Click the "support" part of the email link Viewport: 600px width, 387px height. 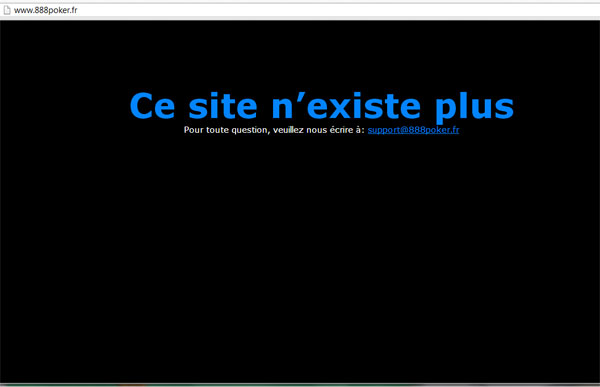click(x=384, y=130)
